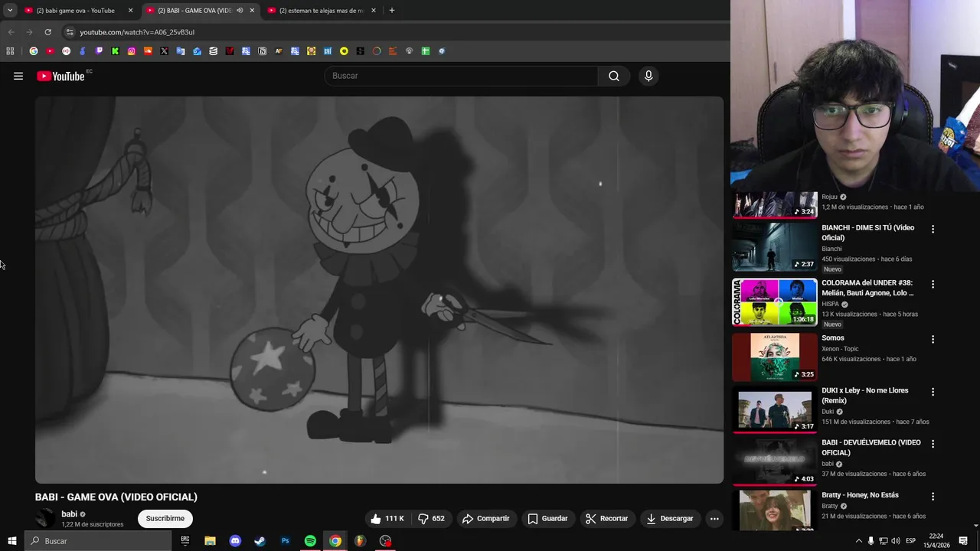Clip the video using Recortar
The width and height of the screenshot is (980, 551).
point(606,518)
